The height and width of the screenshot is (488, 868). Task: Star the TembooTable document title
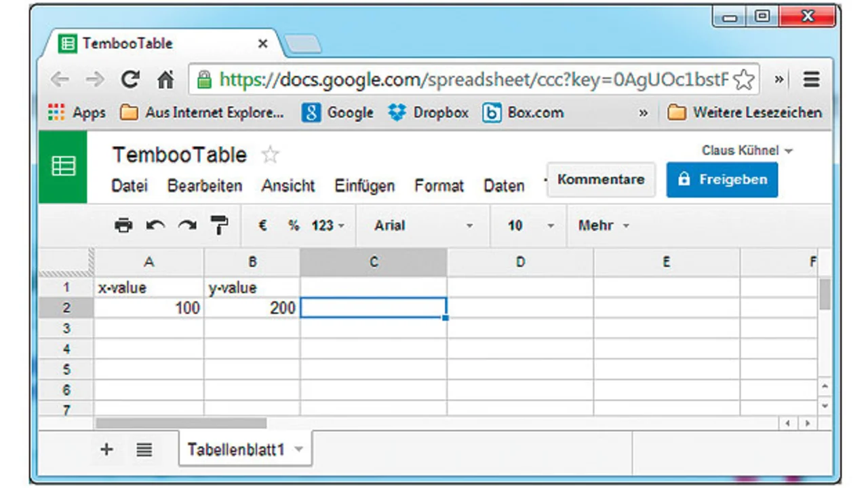(x=270, y=155)
